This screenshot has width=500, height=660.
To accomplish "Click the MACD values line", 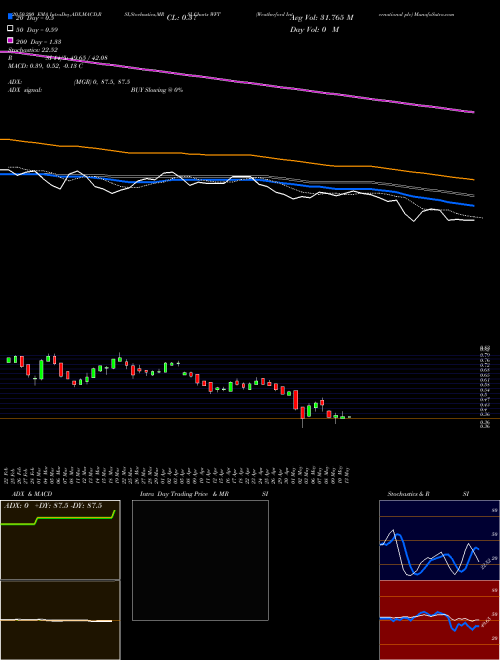I will pyautogui.click(x=45, y=66).
